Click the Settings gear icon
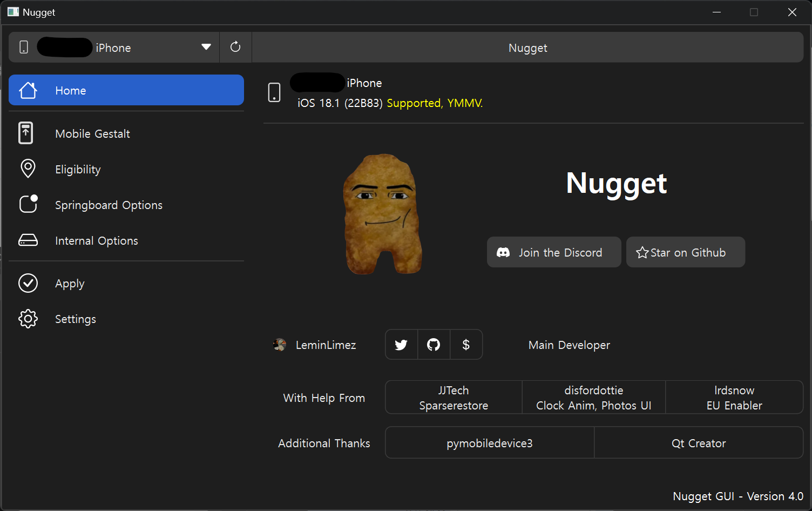Image resolution: width=812 pixels, height=511 pixels. tap(28, 319)
